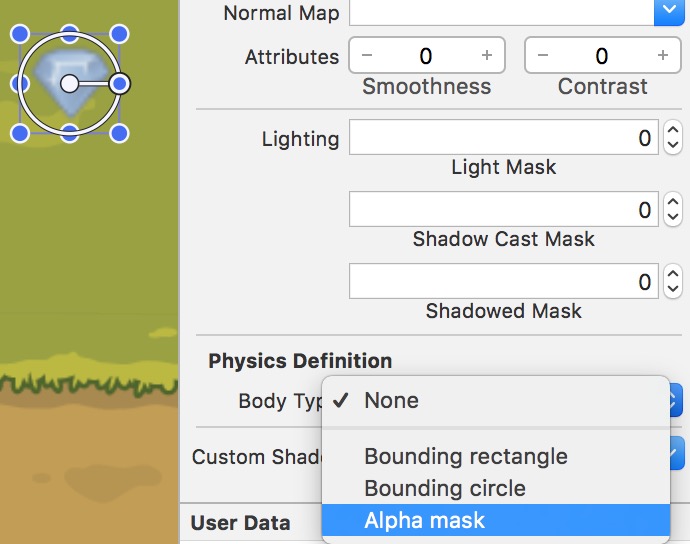
Task: Decrease Smoothness with minus button
Action: (367, 56)
